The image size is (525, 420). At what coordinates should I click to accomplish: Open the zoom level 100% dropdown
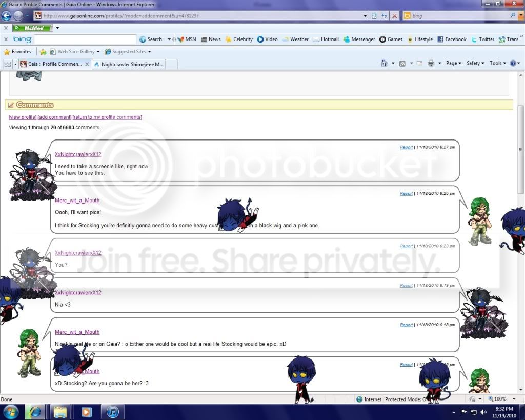(514, 399)
